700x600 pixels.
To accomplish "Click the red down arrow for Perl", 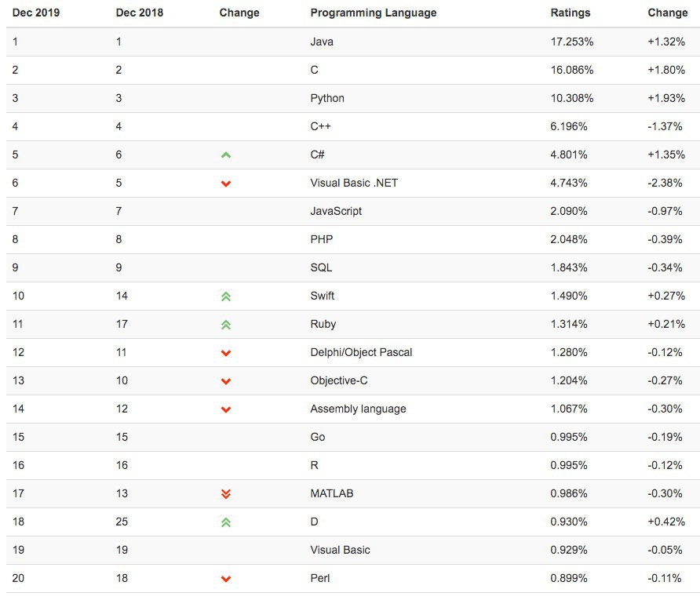I will tap(226, 579).
